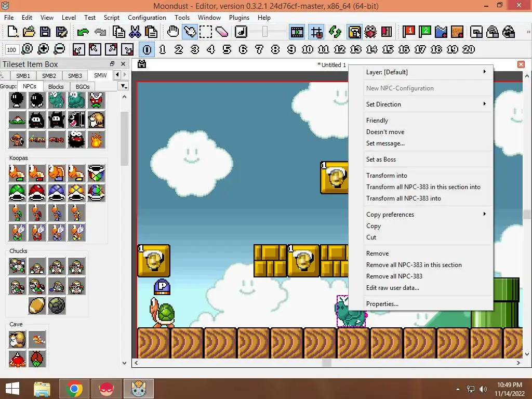Float the Tileset Item Box panel
Viewport: 532px width, 399px height.
click(x=112, y=64)
